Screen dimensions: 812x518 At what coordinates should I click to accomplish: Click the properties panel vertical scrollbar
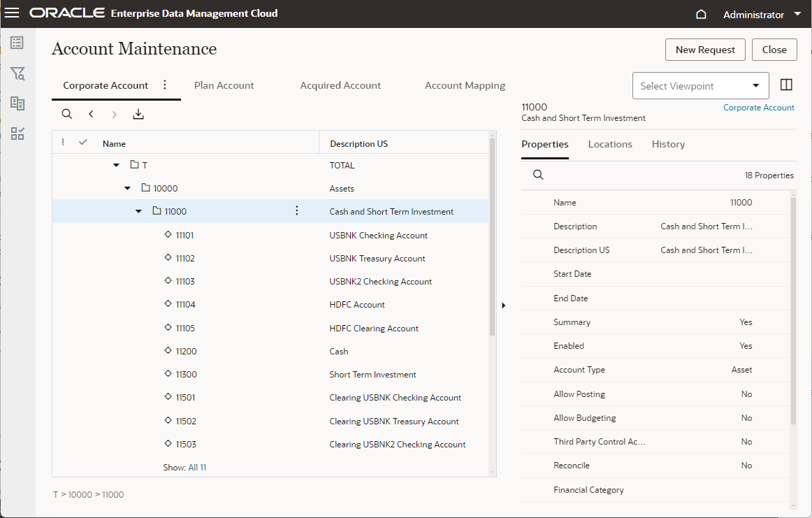tap(793, 311)
